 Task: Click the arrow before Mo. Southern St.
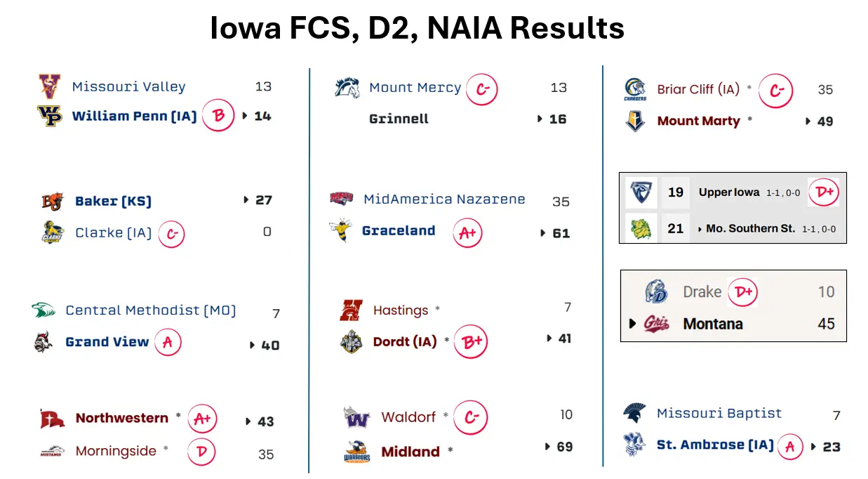tap(700, 229)
